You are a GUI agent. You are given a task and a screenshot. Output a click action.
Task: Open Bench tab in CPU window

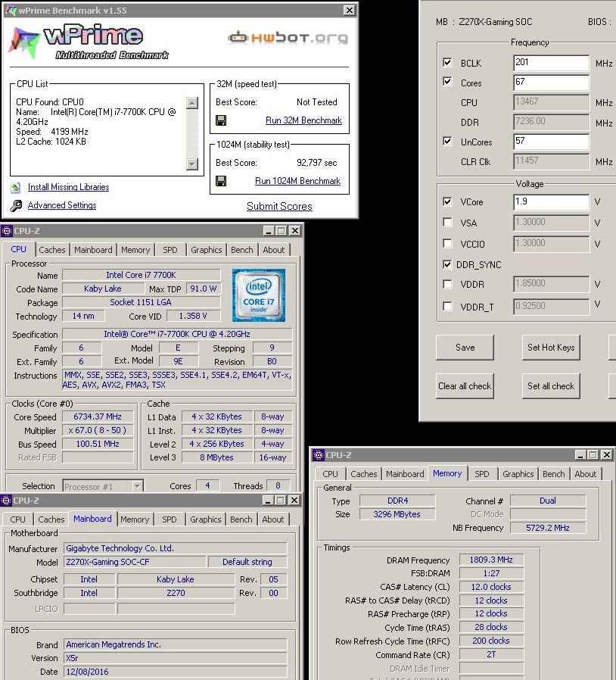click(242, 250)
